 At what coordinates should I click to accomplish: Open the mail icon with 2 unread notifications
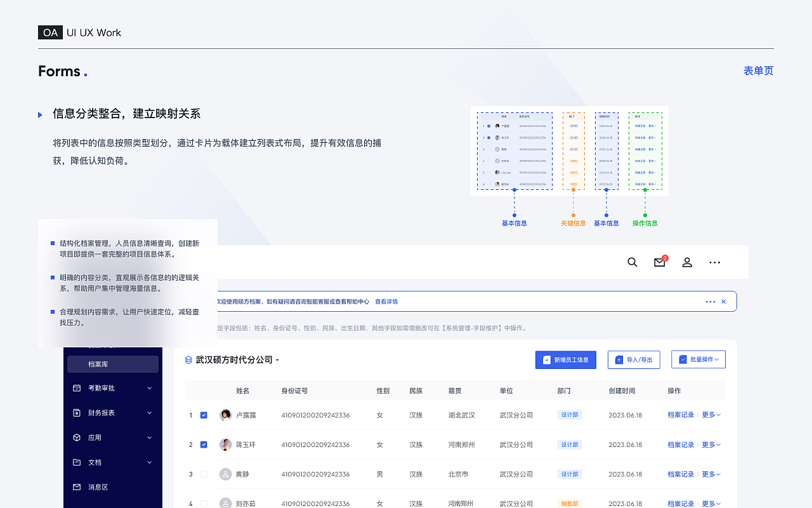[x=659, y=262]
